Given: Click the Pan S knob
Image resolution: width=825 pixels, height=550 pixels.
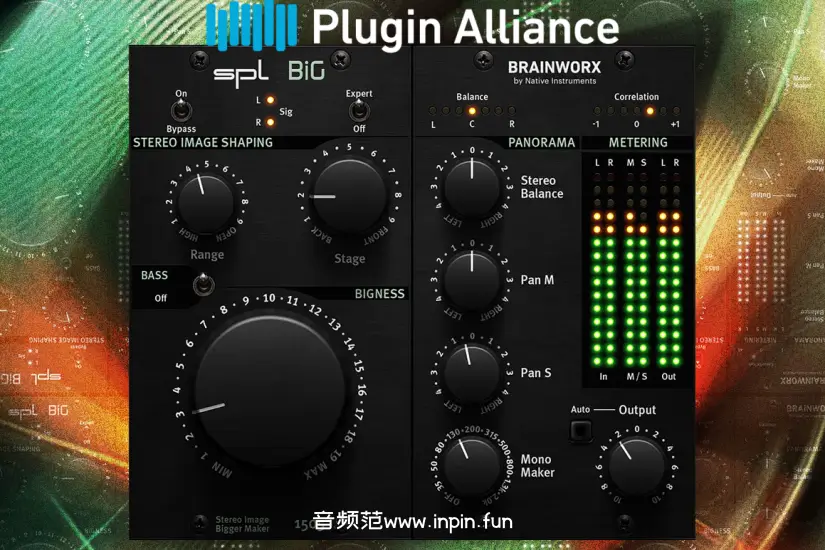Looking at the screenshot, I should click(472, 372).
